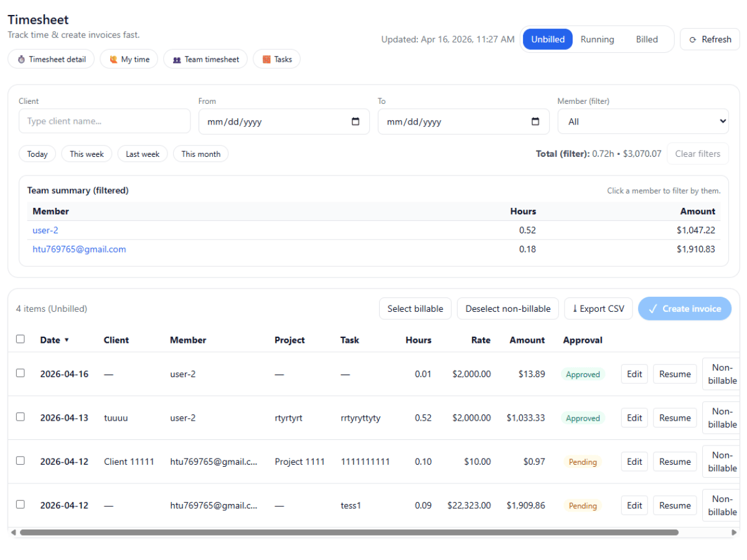Open the Timesheet detail stopwatch icon

(x=21, y=60)
